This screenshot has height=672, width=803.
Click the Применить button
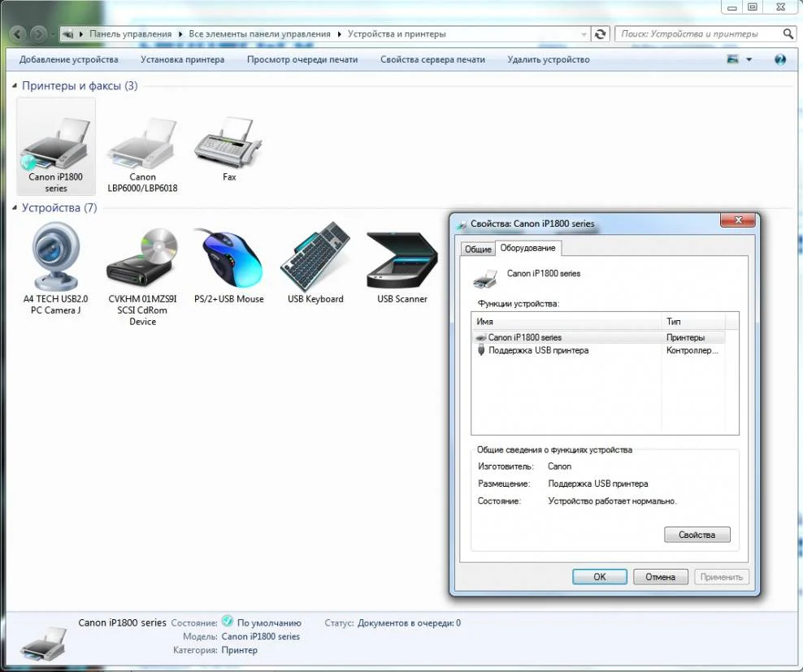coord(722,577)
